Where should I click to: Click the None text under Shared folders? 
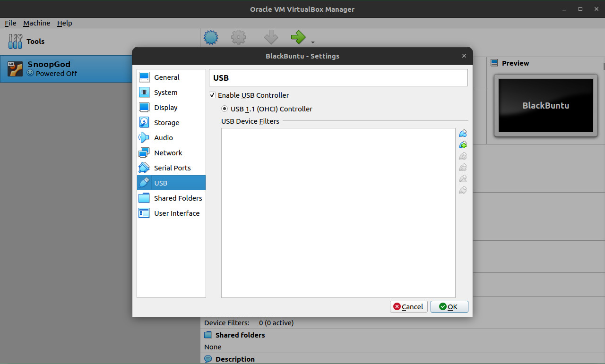(213, 347)
